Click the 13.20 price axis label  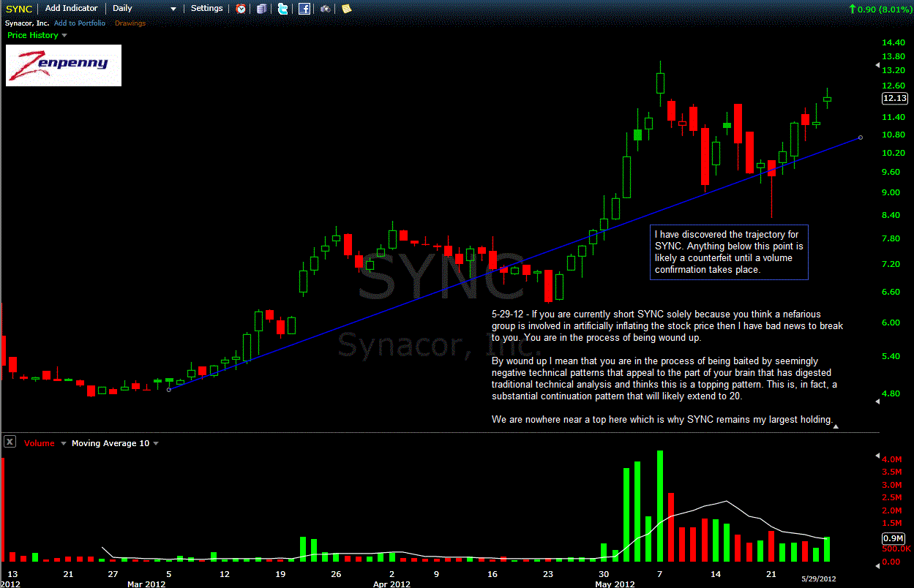pyautogui.click(x=893, y=70)
